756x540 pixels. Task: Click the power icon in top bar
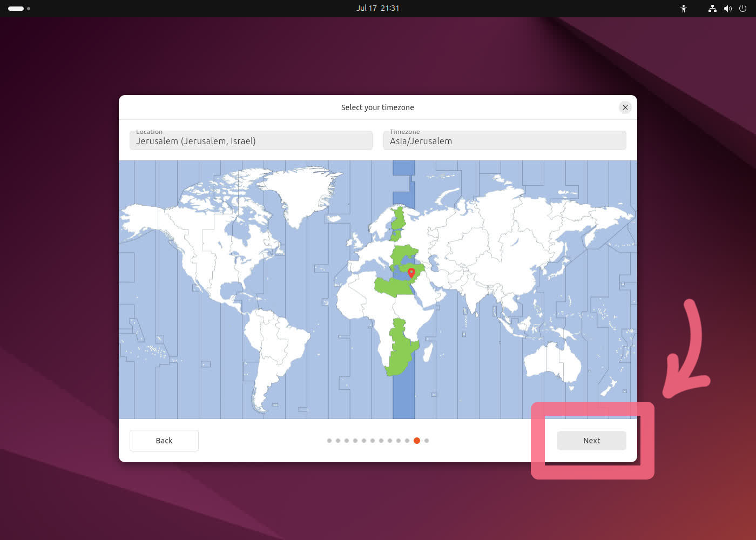click(x=743, y=9)
